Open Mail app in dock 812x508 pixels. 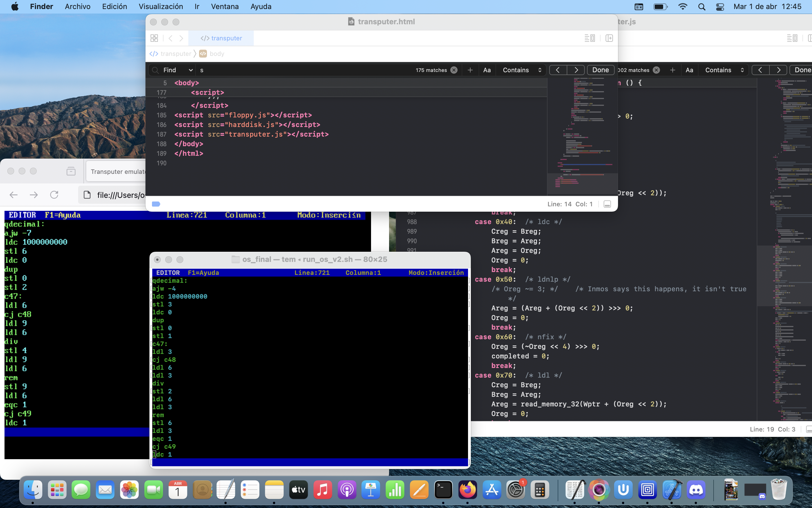[105, 490]
